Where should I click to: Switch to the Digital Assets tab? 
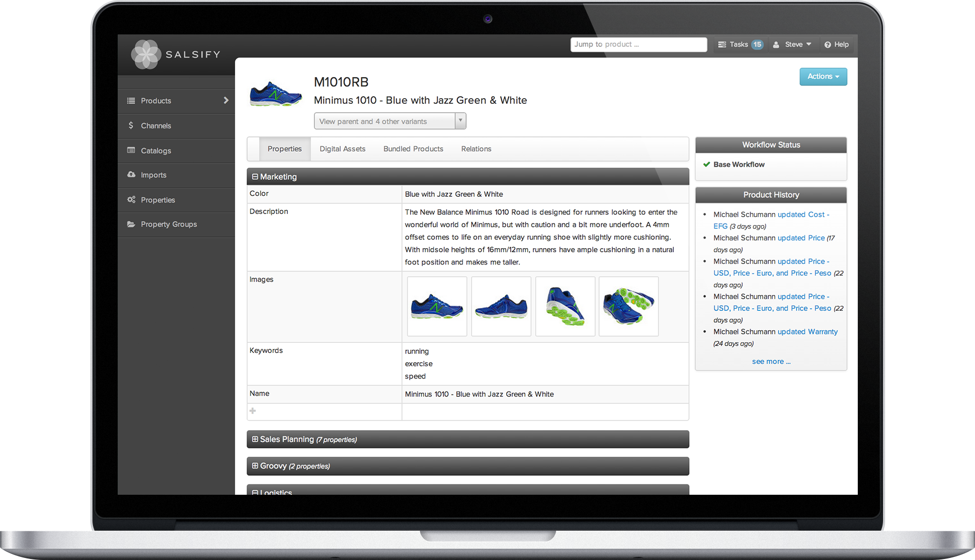(x=342, y=149)
